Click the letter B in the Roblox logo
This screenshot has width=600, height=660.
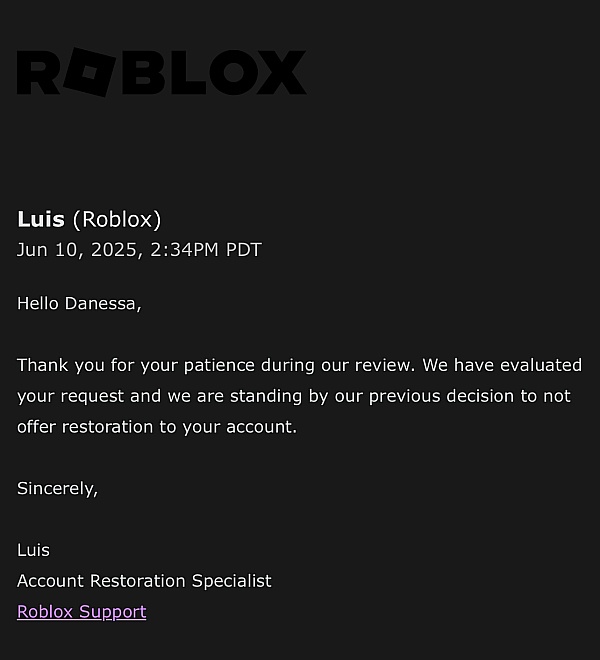[141, 72]
